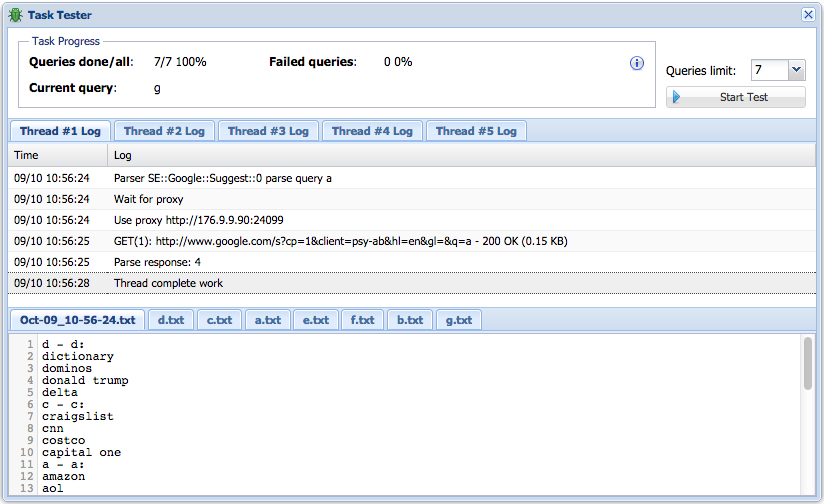Click the 'dominos' line in results
The height and width of the screenshot is (504, 824).
coord(67,368)
